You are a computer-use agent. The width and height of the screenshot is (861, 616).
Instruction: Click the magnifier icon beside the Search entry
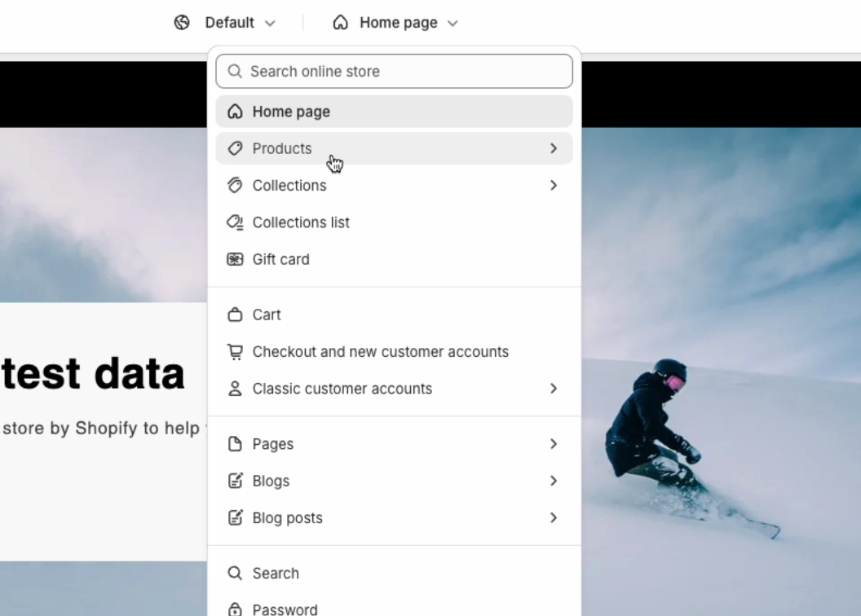pos(235,573)
